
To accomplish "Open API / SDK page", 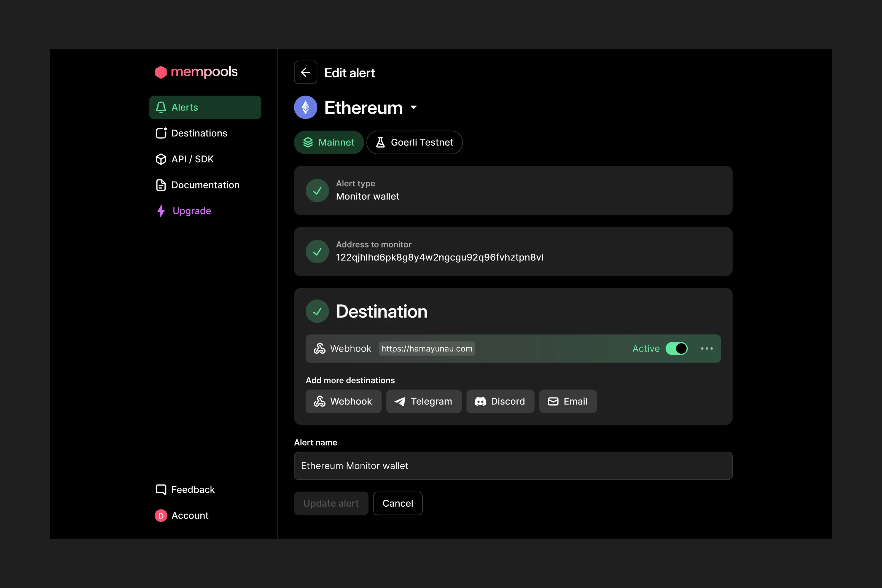I will [x=205, y=159].
